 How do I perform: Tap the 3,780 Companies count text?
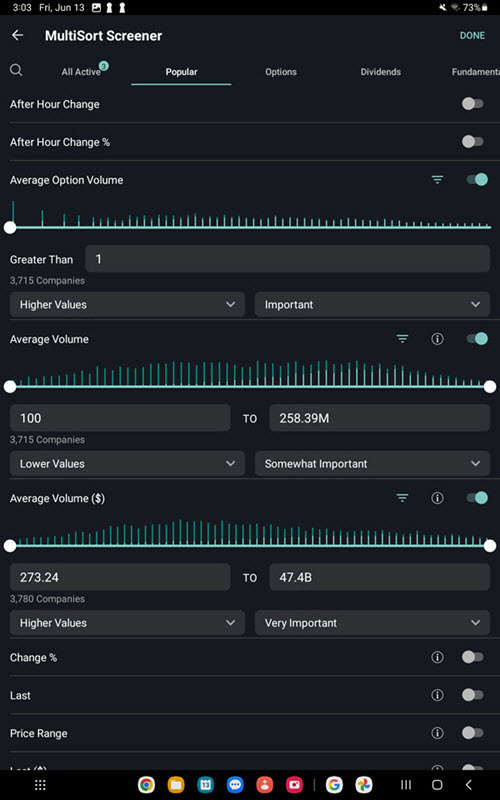click(47, 598)
